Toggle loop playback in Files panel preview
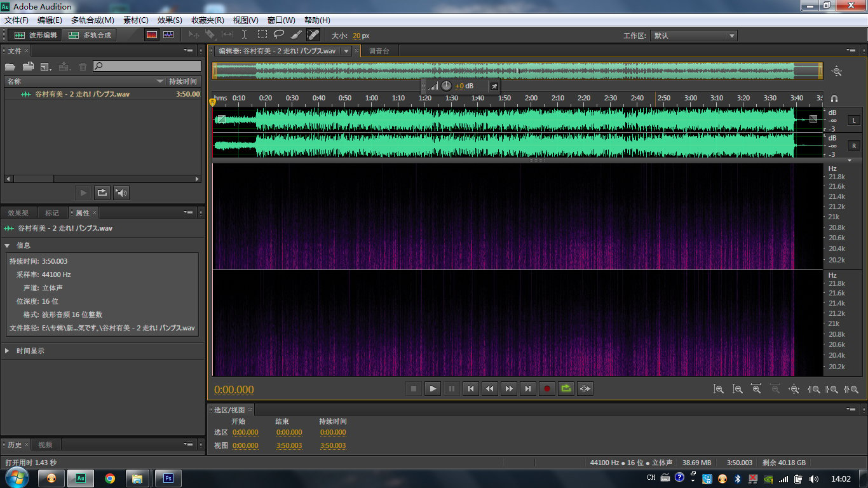This screenshot has height=488, width=868. pyautogui.click(x=102, y=193)
